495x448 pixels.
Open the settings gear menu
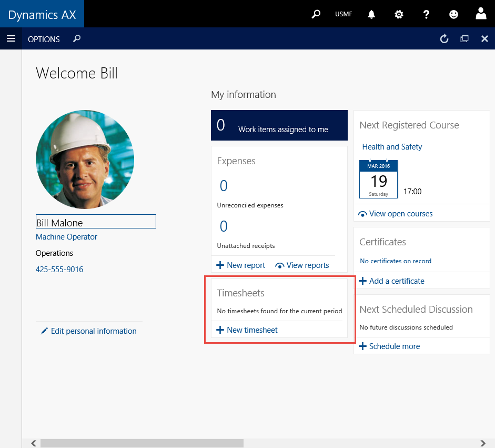pyautogui.click(x=399, y=14)
